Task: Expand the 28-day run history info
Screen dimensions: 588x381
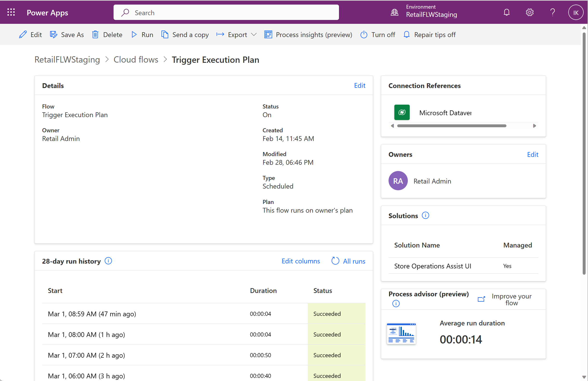Action: pos(109,260)
